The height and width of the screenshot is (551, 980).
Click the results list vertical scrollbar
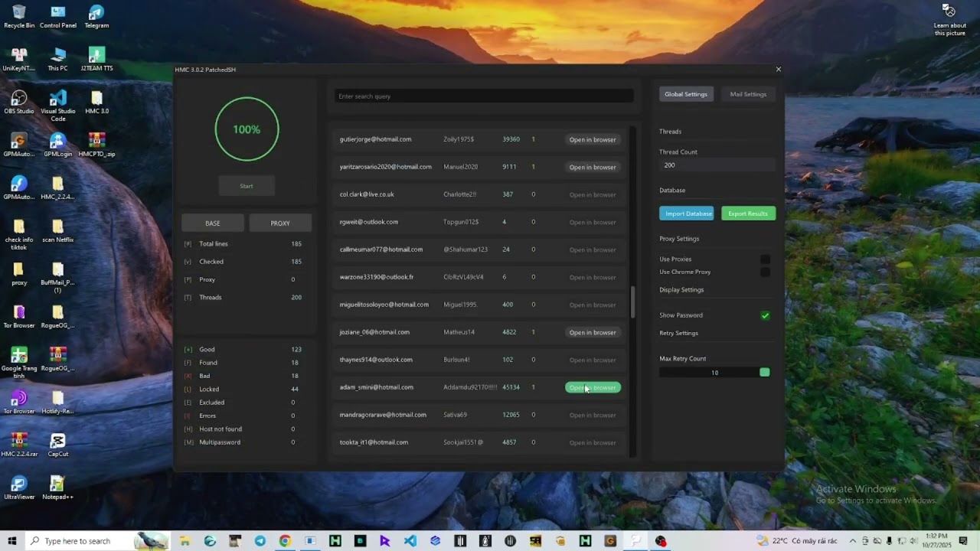(632, 302)
